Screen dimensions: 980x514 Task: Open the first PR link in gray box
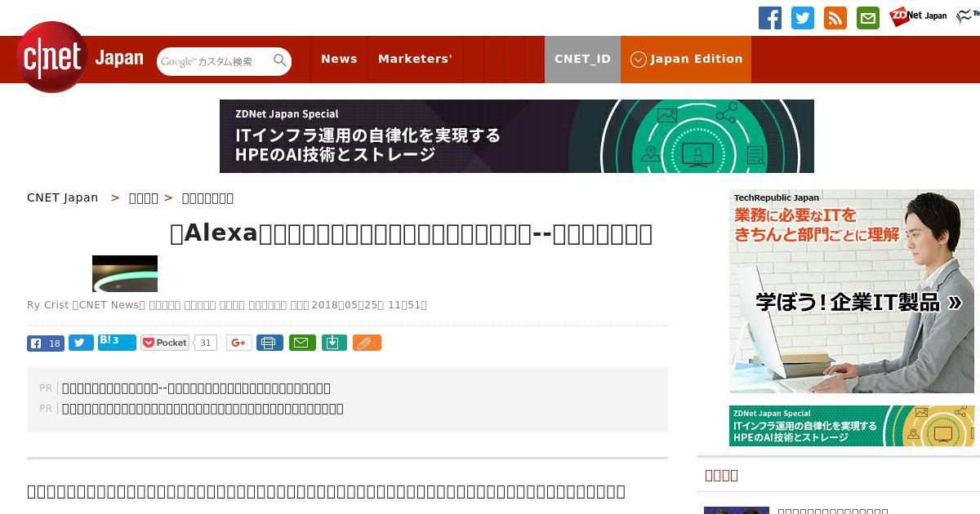coord(196,388)
